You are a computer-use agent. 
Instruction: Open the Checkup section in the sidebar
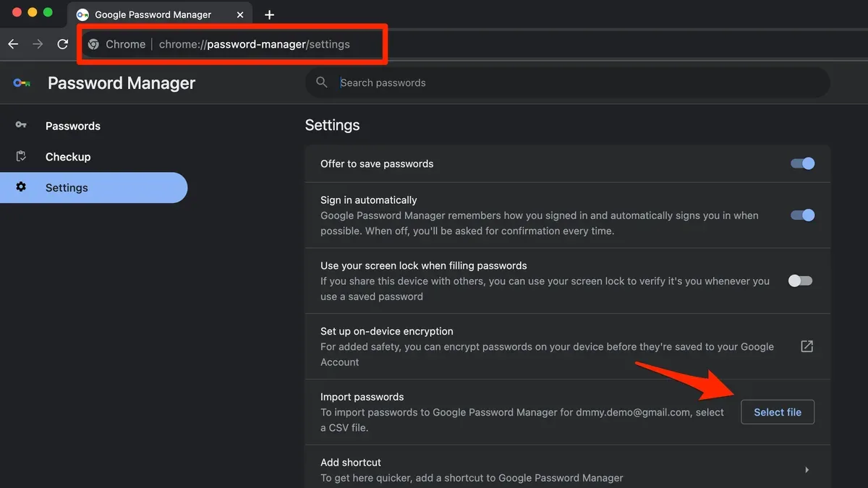pos(94,157)
